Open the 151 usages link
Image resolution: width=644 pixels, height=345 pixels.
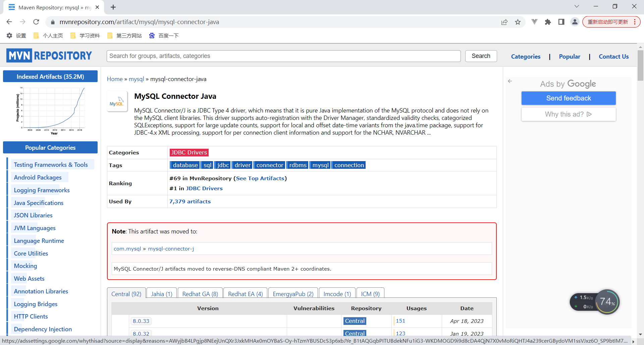(x=400, y=321)
